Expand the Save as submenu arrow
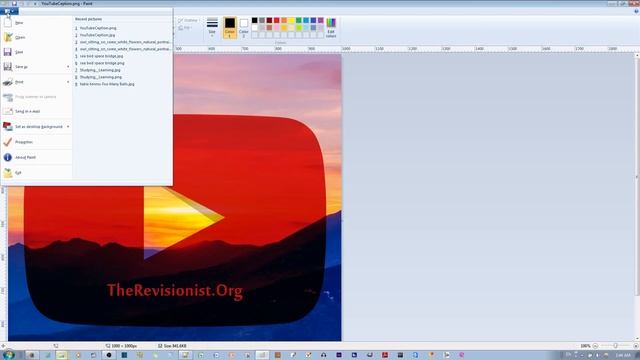Image resolution: width=640 pixels, height=360 pixels. pos(68,67)
